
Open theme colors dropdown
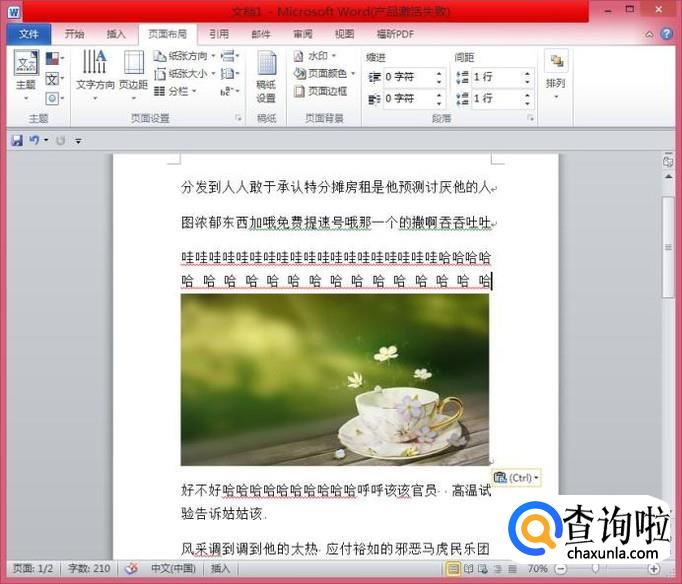tap(54, 58)
